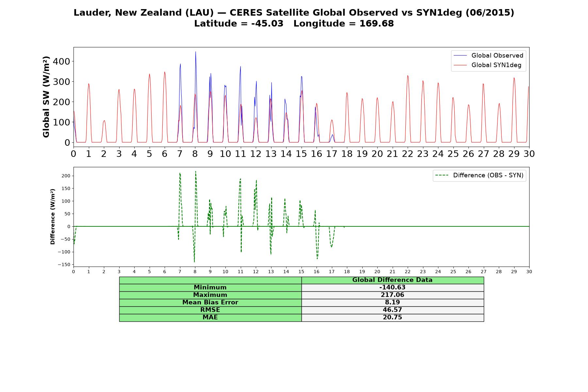Click the Global Difference Data table header
Screen dimensions: 588x392
point(392,280)
